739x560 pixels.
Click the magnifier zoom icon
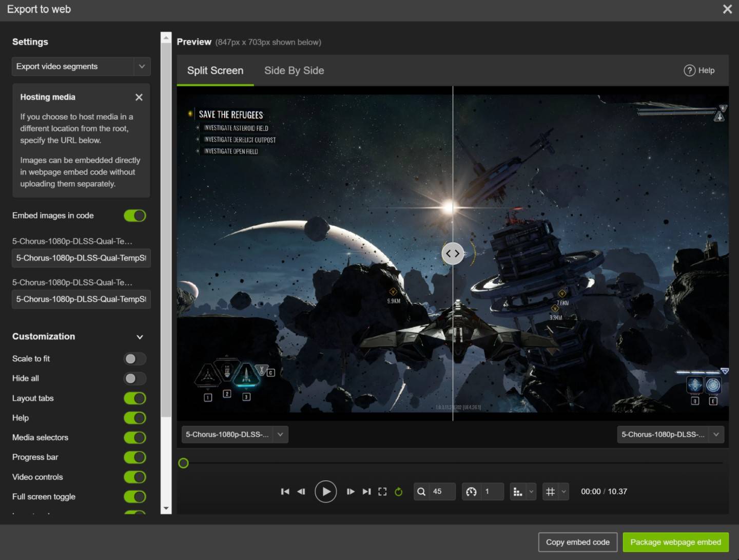pos(421,492)
